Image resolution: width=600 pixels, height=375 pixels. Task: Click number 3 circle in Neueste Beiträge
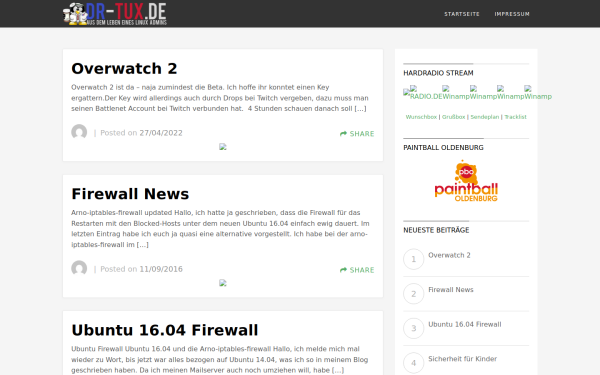point(414,328)
